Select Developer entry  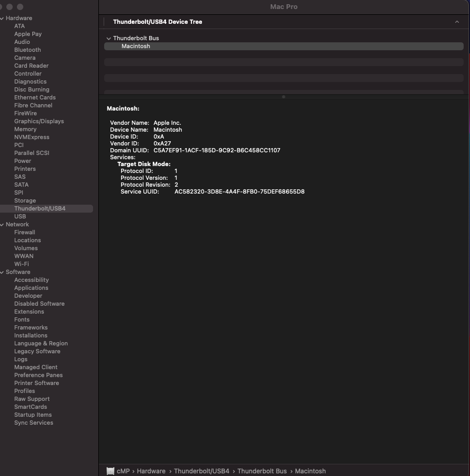tap(28, 295)
